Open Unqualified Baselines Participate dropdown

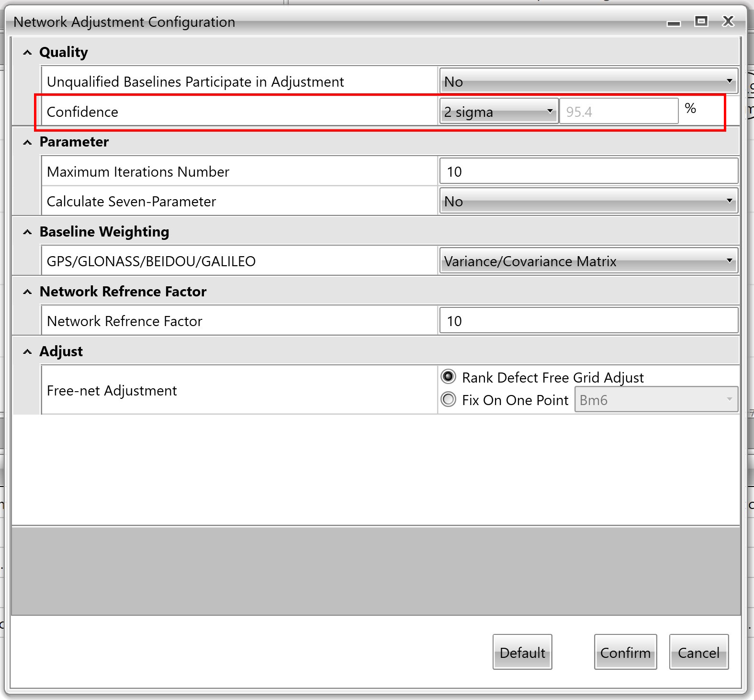click(x=588, y=81)
